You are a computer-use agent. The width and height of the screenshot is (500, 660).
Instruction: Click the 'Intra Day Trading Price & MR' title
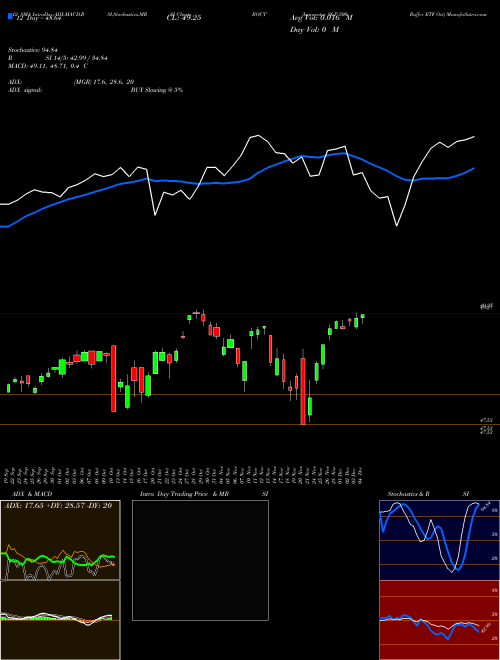pos(184,494)
